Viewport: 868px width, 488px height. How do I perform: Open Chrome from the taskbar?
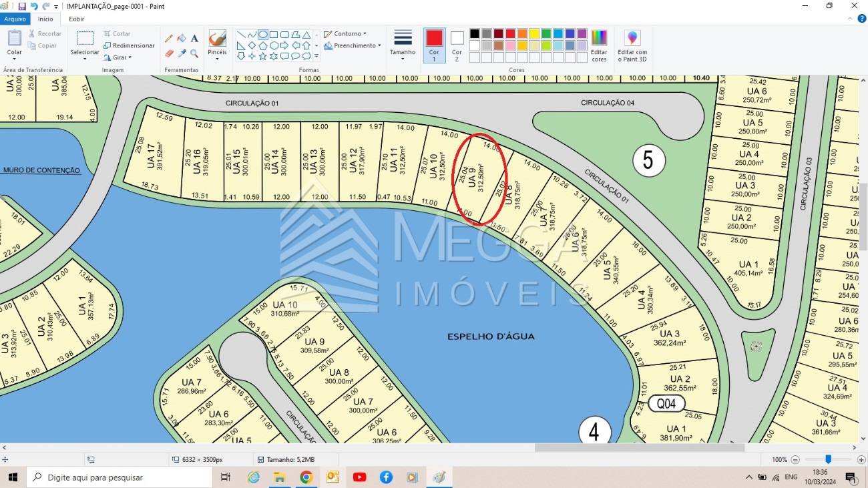306,477
